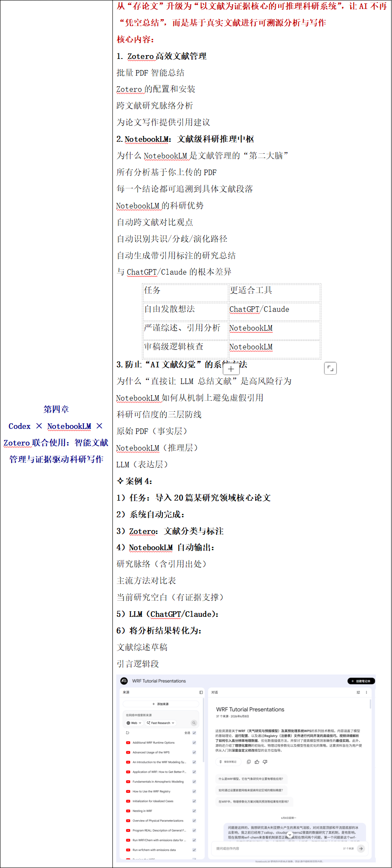Click YouTube icon for Initialization for Idealized Cases
Screen dimensions: 392x868
[128, 801]
